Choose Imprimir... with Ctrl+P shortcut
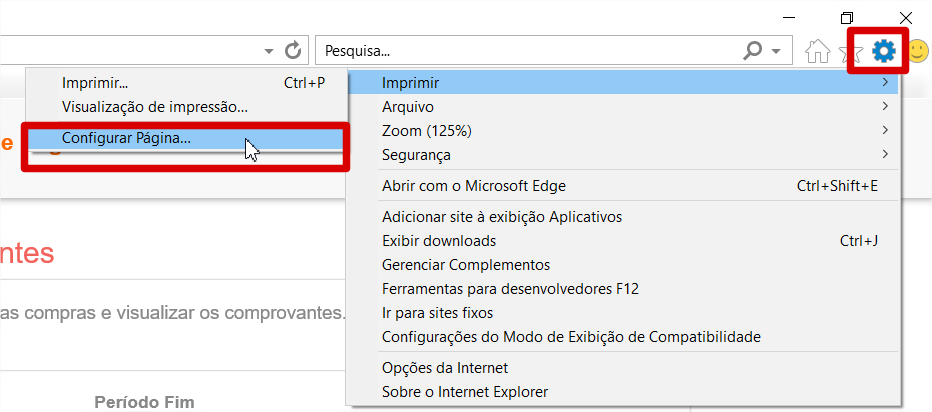This screenshot has height=412, width=932. pos(185,83)
